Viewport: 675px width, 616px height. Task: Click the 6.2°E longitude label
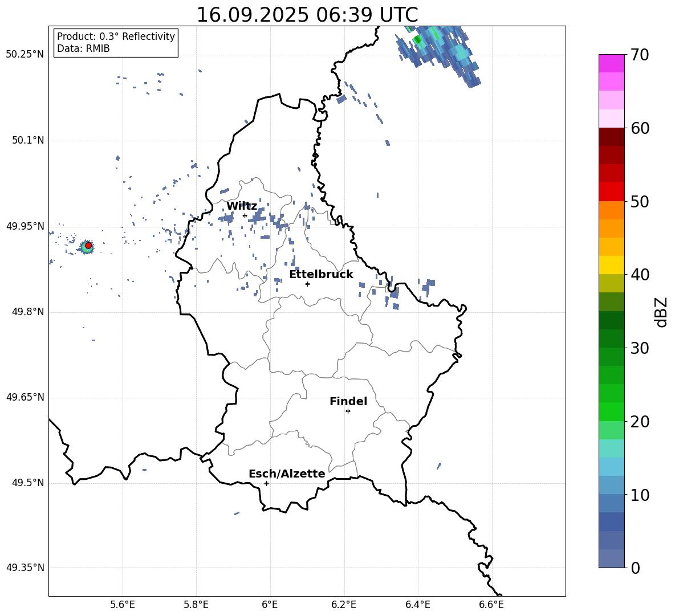point(344,605)
